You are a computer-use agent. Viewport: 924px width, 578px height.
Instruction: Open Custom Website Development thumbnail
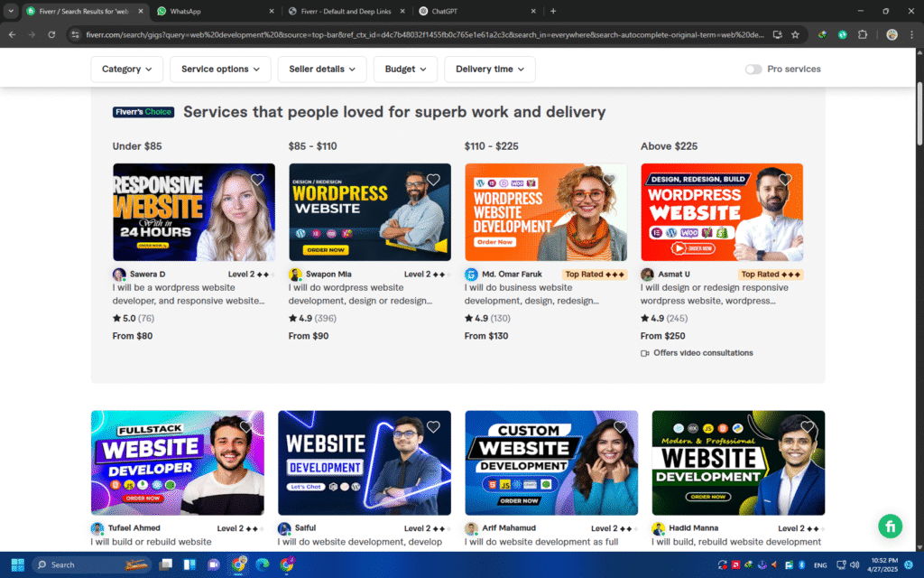(x=551, y=463)
